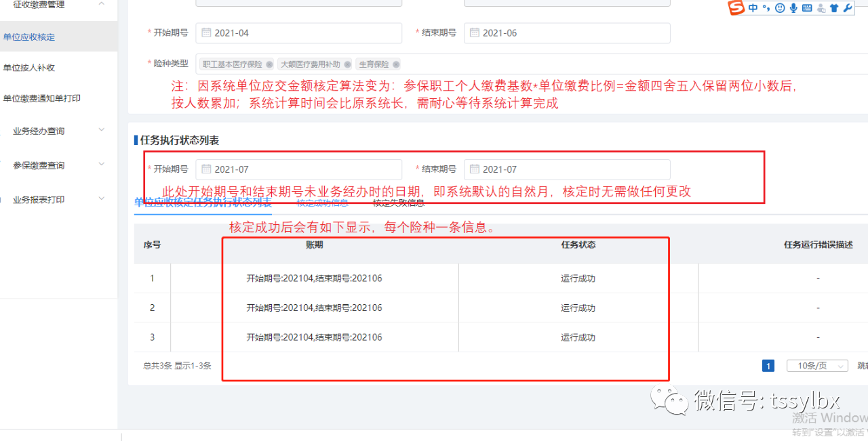Collapse the 征收缴费管理 sidebar menu
Image resolution: width=868 pixels, height=441 pixels.
[x=102, y=5]
